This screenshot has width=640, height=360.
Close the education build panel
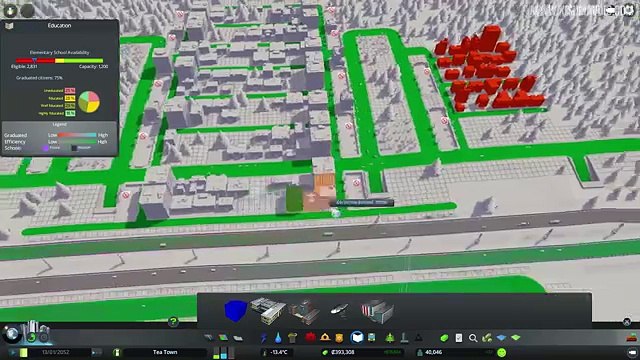pos(627,322)
